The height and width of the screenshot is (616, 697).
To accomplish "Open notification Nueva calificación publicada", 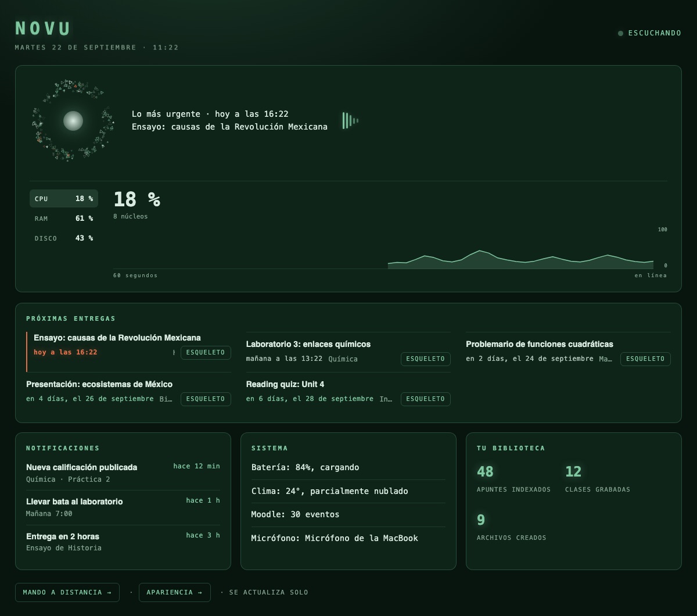I will click(x=123, y=473).
